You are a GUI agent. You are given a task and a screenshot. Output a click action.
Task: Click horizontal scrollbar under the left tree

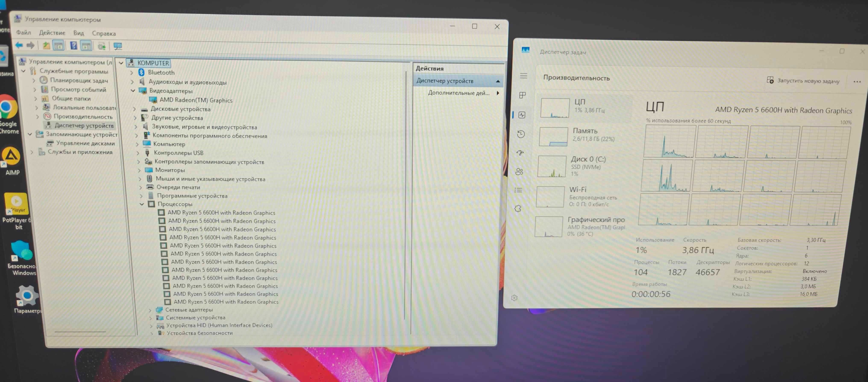pyautogui.click(x=80, y=332)
